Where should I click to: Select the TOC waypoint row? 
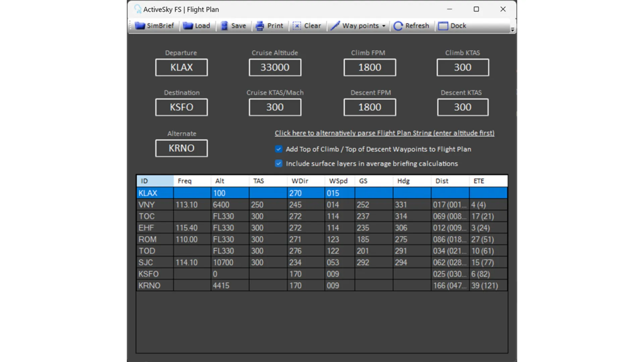(322, 216)
